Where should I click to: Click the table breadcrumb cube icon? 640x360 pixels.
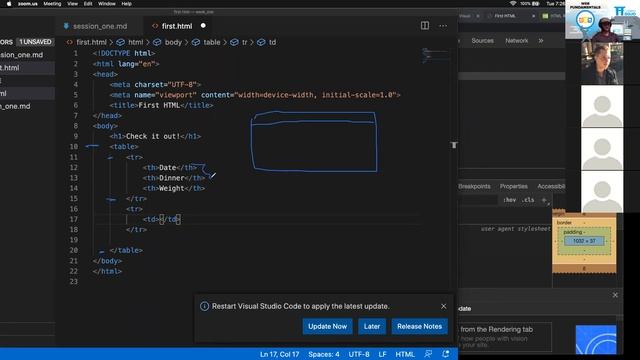point(196,42)
